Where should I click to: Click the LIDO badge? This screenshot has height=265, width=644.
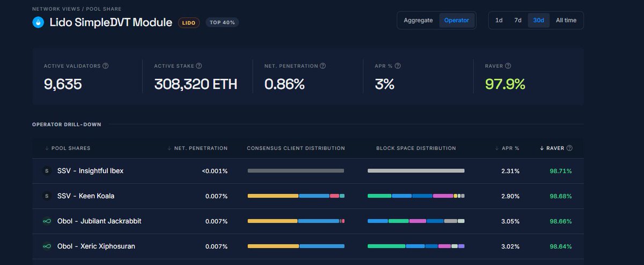point(189,23)
